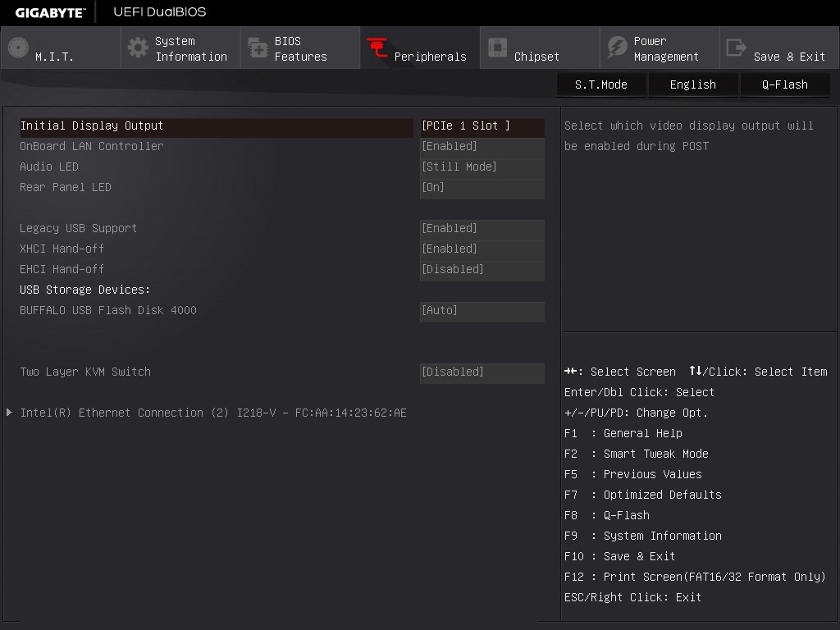
Task: Click the BIOS Features chip icon
Action: (258, 48)
